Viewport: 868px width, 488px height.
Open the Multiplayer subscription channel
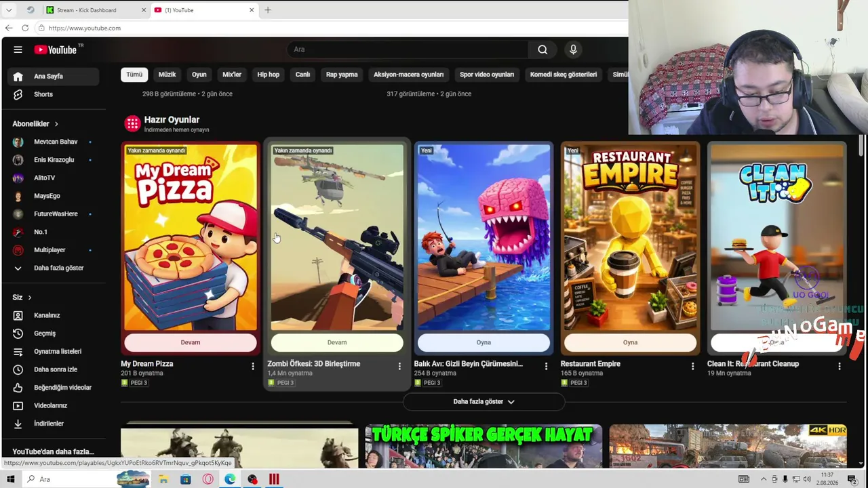(53, 250)
